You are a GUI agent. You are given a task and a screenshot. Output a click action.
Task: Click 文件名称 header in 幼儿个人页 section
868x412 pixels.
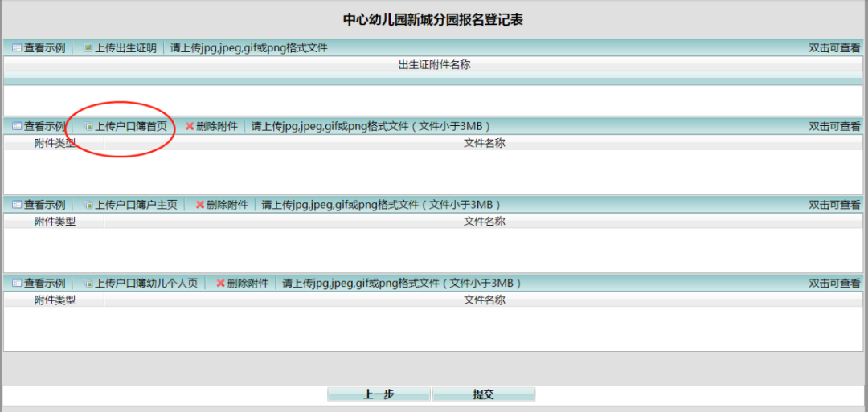pos(484,300)
